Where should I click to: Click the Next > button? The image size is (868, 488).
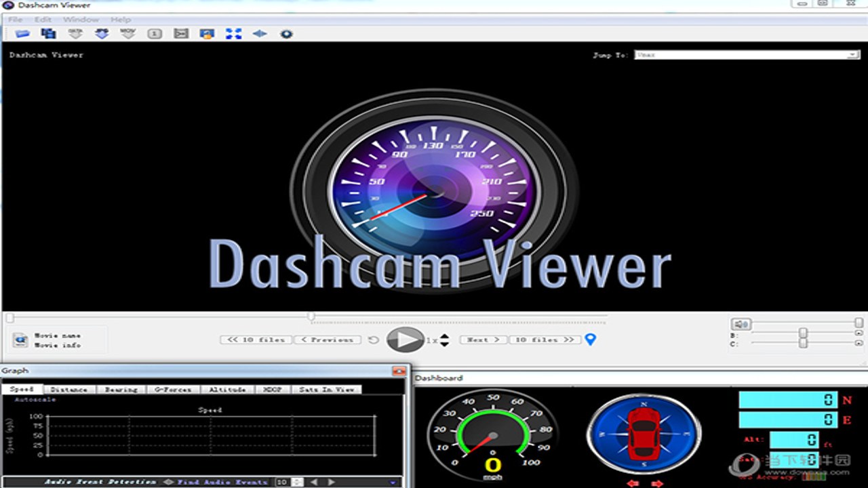[484, 340]
